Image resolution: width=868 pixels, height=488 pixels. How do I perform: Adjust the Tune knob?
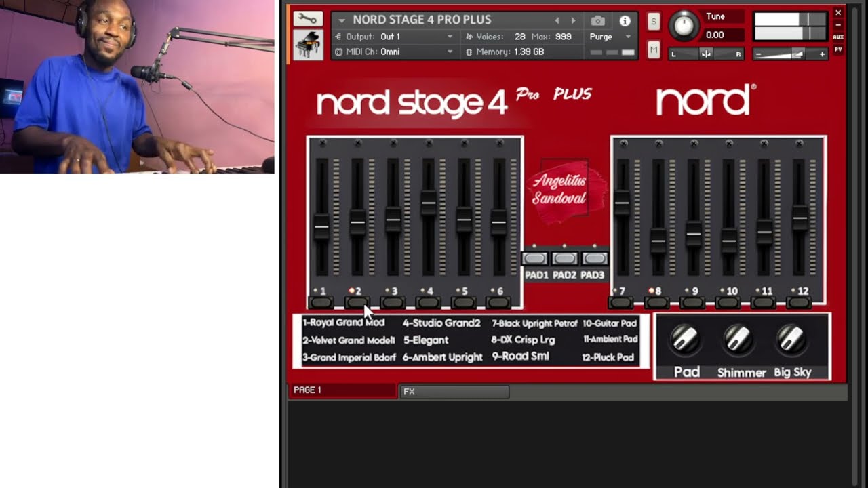coord(684,26)
